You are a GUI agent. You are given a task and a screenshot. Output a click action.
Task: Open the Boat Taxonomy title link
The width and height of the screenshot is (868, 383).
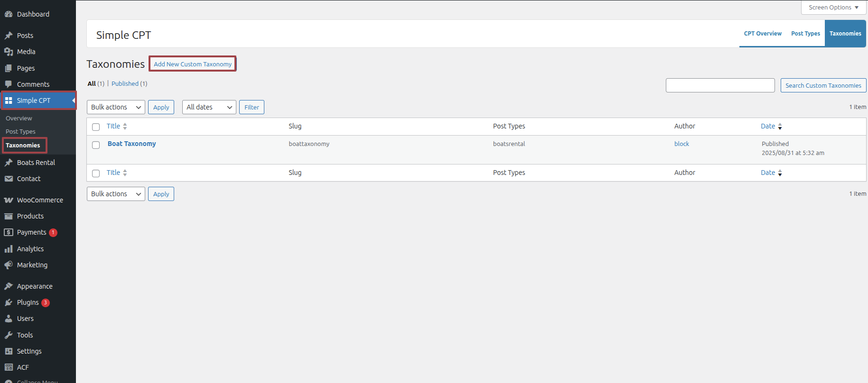pos(131,144)
